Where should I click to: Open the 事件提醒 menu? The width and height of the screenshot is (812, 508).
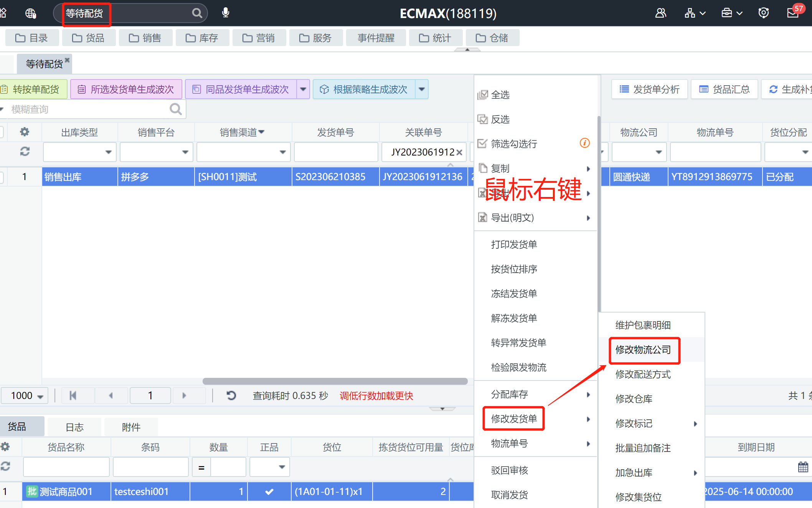point(376,38)
